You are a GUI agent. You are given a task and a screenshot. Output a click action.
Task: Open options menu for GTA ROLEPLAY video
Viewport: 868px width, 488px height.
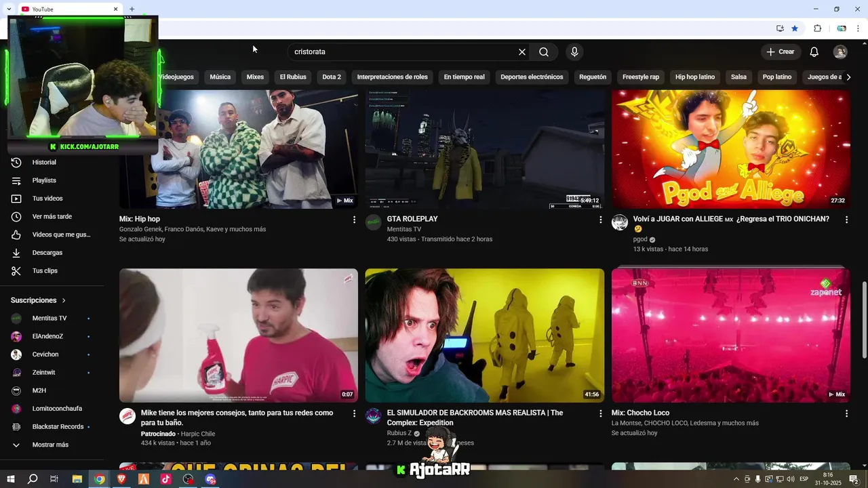coord(600,220)
